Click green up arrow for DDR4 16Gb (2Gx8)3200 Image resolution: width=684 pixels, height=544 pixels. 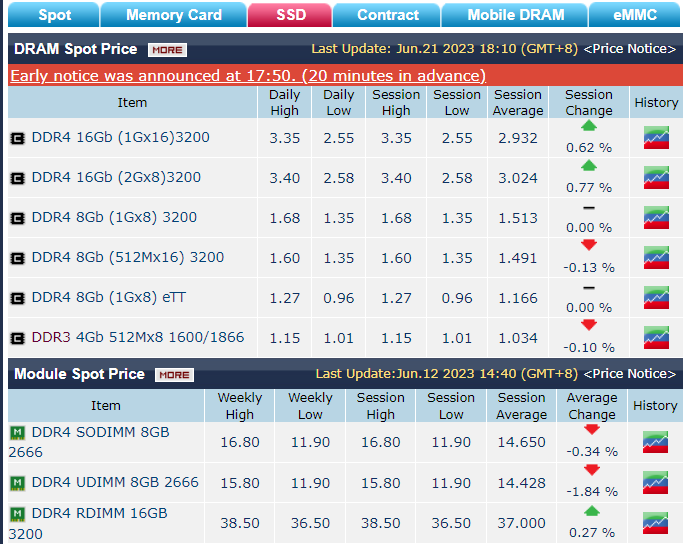pos(588,166)
